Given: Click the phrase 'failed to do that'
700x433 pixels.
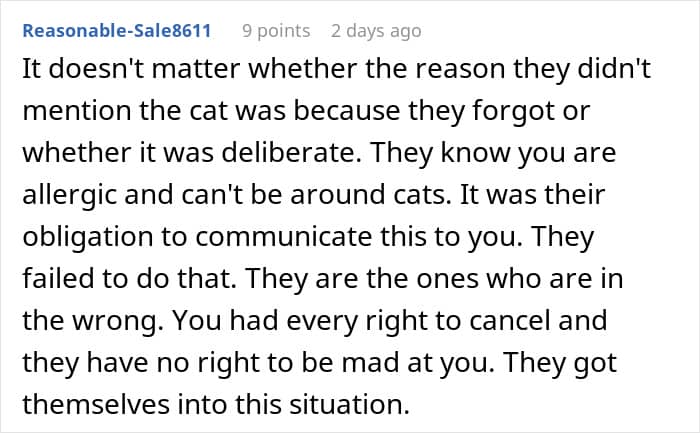Looking at the screenshot, I should [129, 279].
